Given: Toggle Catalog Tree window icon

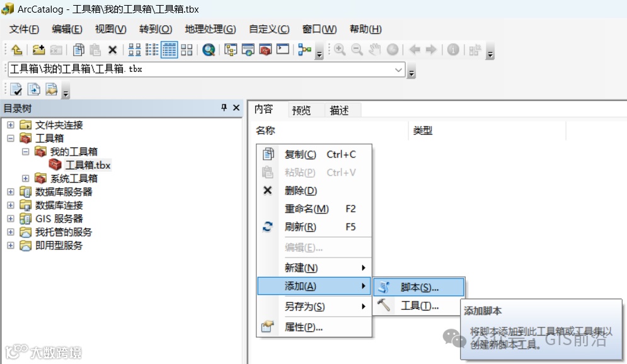Looking at the screenshot, I should click(231, 50).
